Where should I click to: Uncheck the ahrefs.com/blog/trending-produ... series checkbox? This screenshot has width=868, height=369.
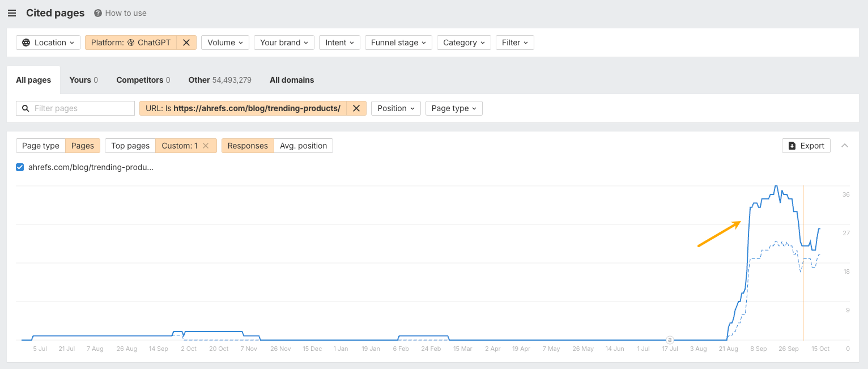pyautogui.click(x=20, y=167)
